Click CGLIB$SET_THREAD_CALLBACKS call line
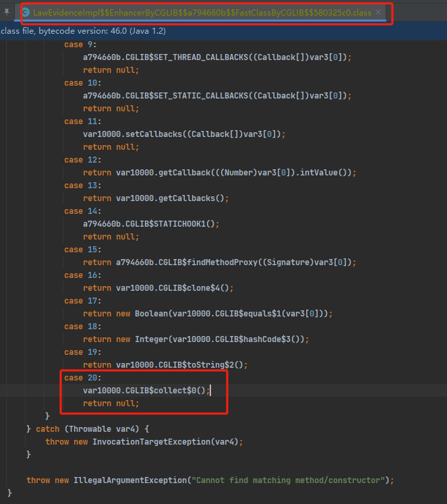The height and width of the screenshot is (504, 447). coord(217,57)
